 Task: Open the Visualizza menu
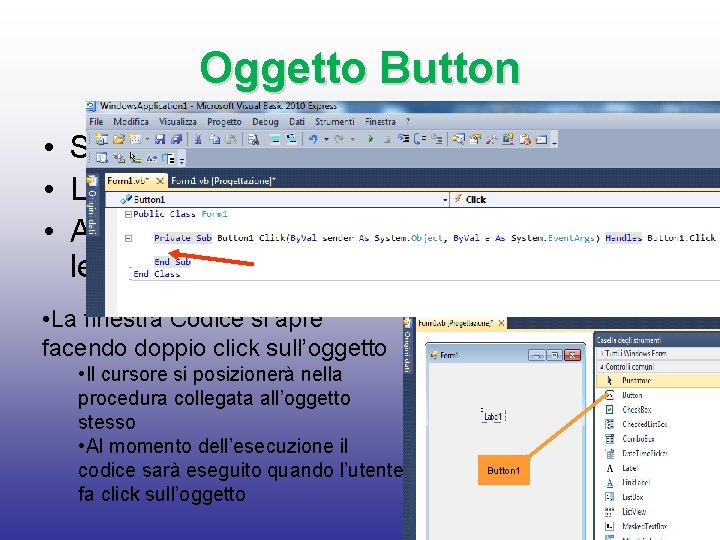coord(178,122)
